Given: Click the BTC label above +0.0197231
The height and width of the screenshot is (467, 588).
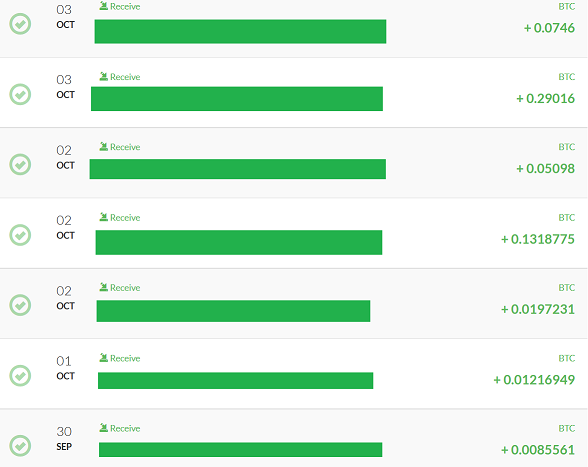Looking at the screenshot, I should [x=567, y=288].
